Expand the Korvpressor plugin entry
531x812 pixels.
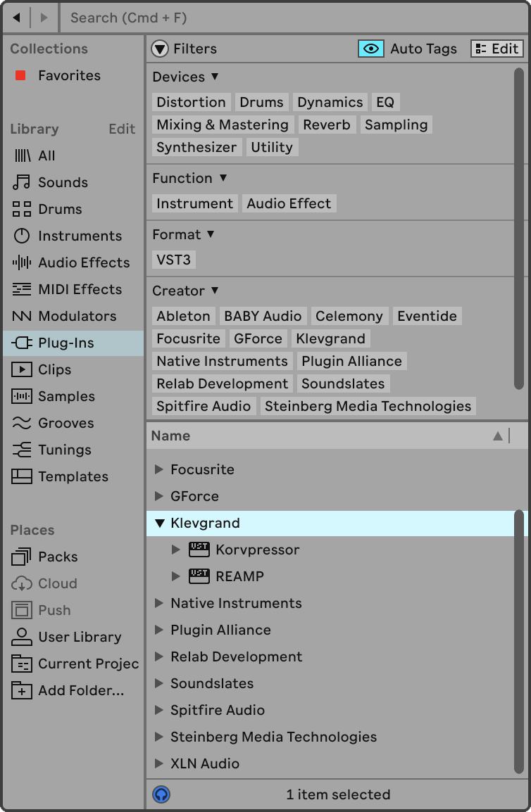coord(176,550)
